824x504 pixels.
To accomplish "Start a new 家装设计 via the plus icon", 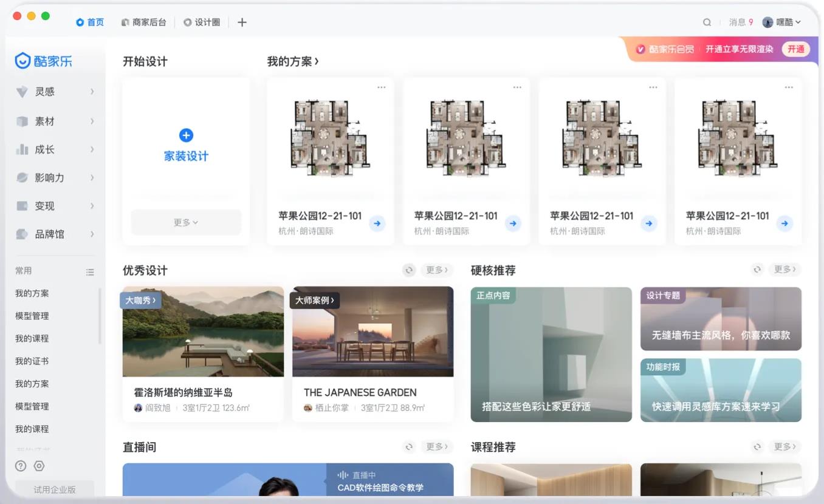I will 186,135.
